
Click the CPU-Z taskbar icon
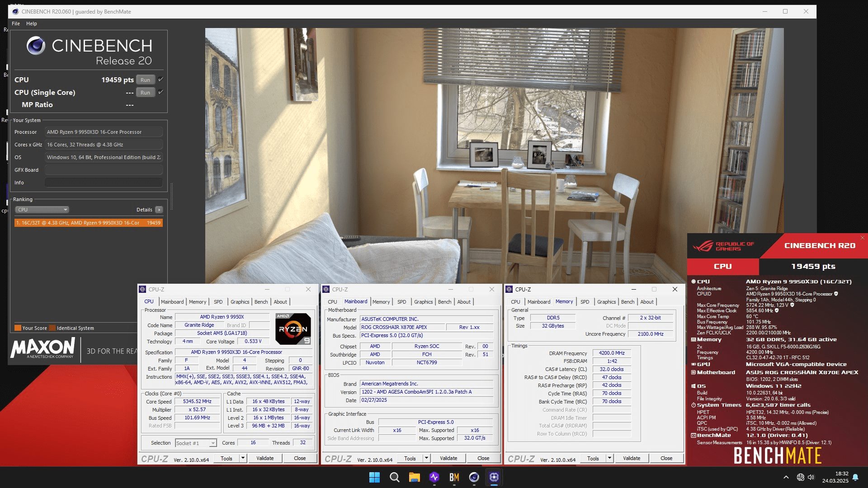(x=494, y=477)
